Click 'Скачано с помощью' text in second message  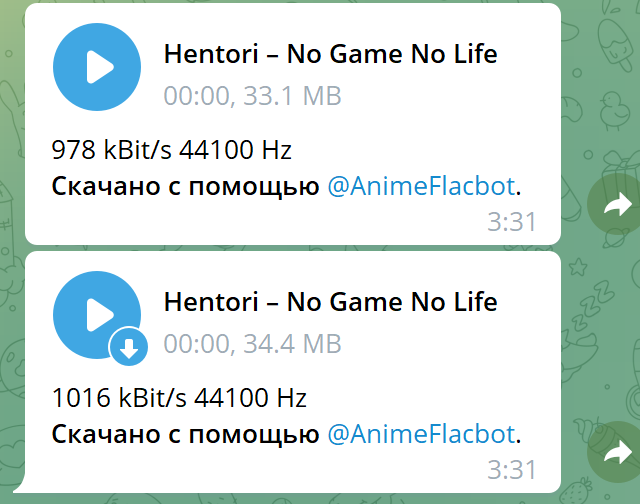(185, 435)
